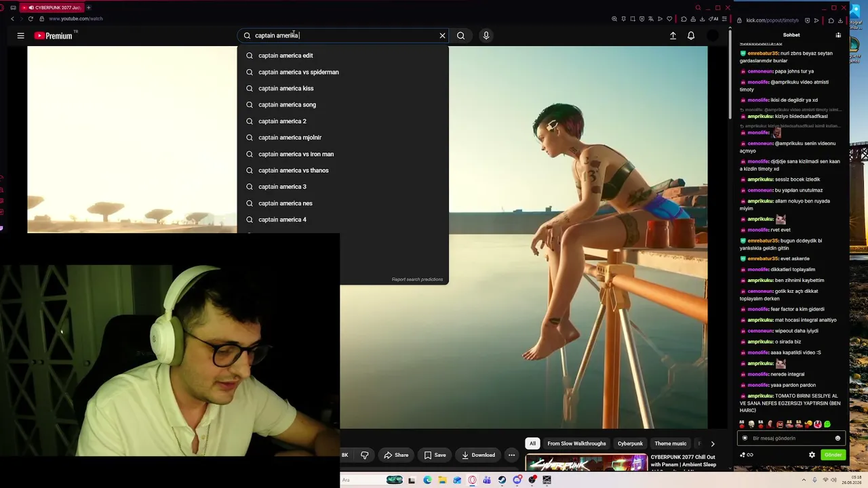Go to YouTube Premium home logo

coord(54,35)
